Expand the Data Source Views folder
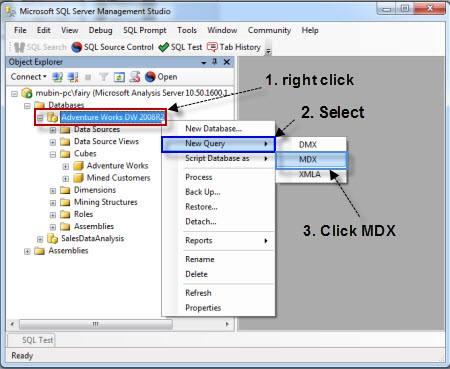Screen dimensions: 450x369 [x=53, y=142]
